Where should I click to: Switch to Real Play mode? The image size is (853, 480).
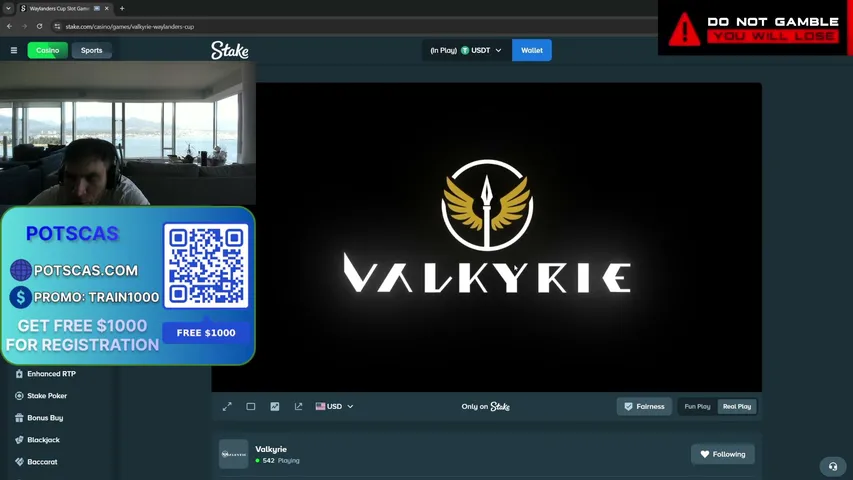coord(737,407)
